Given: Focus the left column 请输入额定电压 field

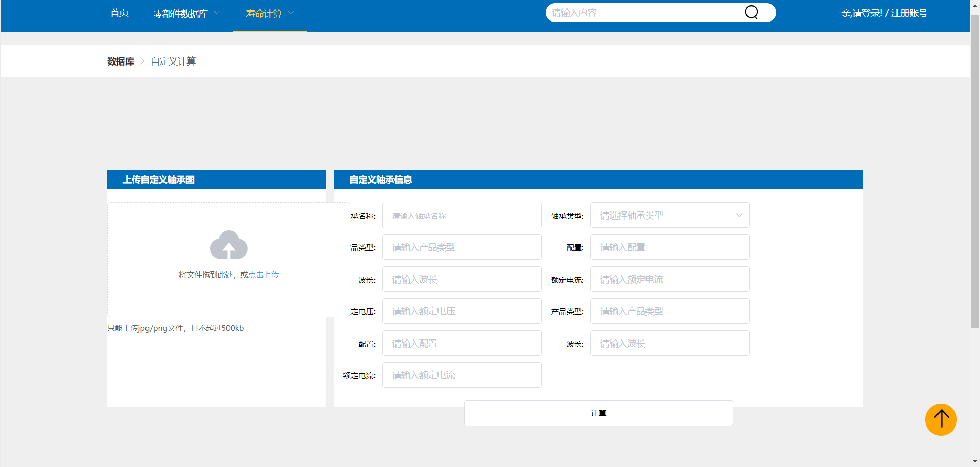Looking at the screenshot, I should [x=462, y=311].
